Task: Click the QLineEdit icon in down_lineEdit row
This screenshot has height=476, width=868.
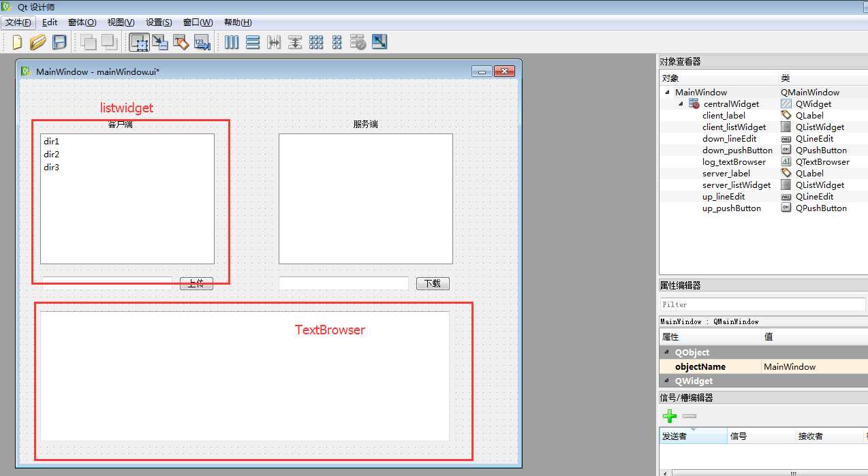Action: (786, 139)
